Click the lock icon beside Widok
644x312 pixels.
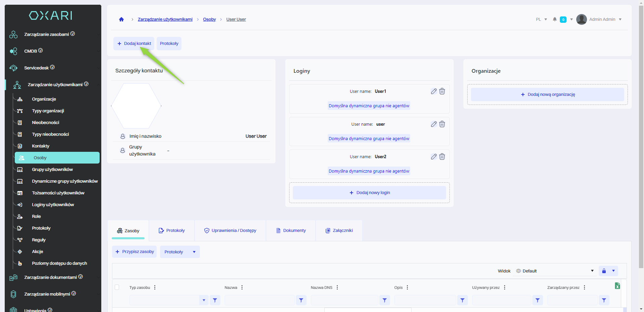tap(604, 271)
